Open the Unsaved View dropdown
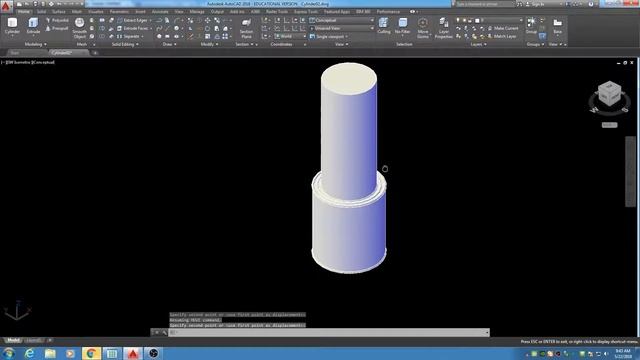640x360 pixels. [x=342, y=28]
